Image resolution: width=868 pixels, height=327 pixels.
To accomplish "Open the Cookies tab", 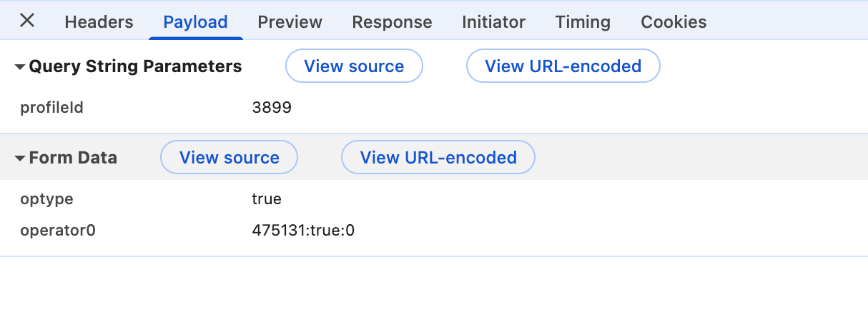I will (674, 22).
